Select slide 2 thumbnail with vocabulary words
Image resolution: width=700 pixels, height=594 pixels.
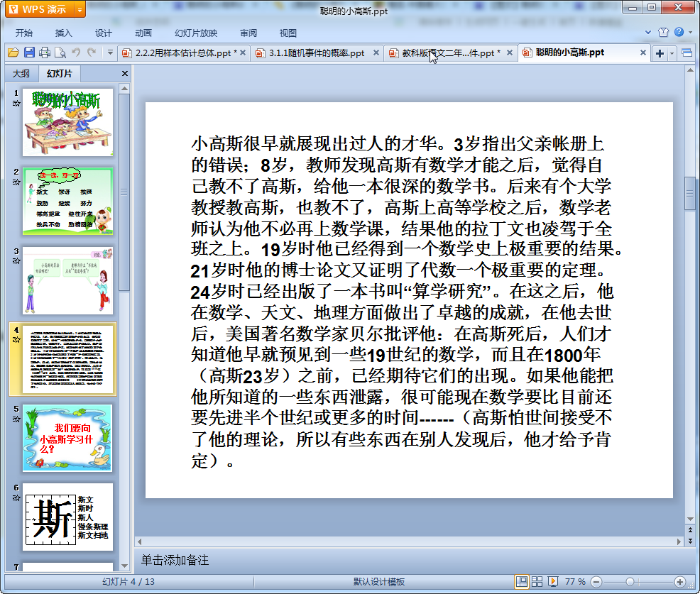click(68, 202)
